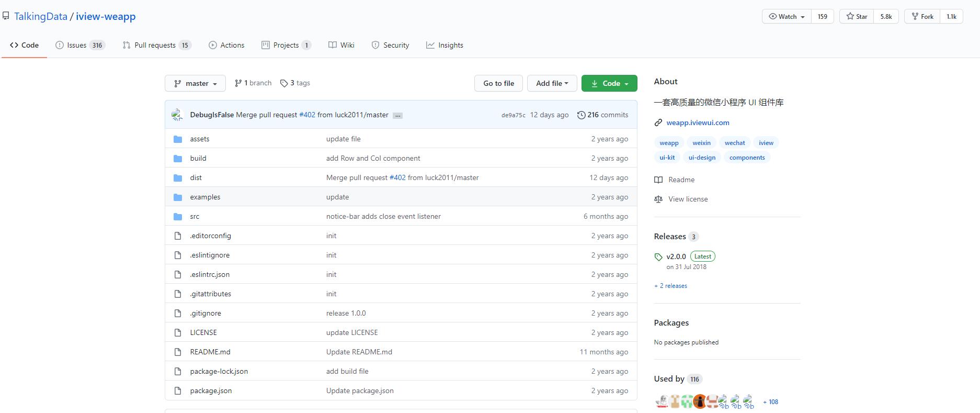Open the Releases heading link

[676, 237]
